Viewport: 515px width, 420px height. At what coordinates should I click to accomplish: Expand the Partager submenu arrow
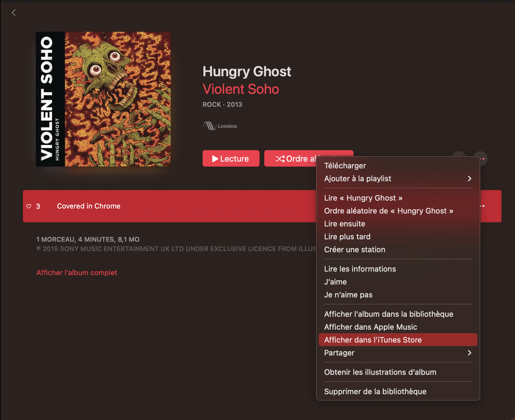pos(469,353)
